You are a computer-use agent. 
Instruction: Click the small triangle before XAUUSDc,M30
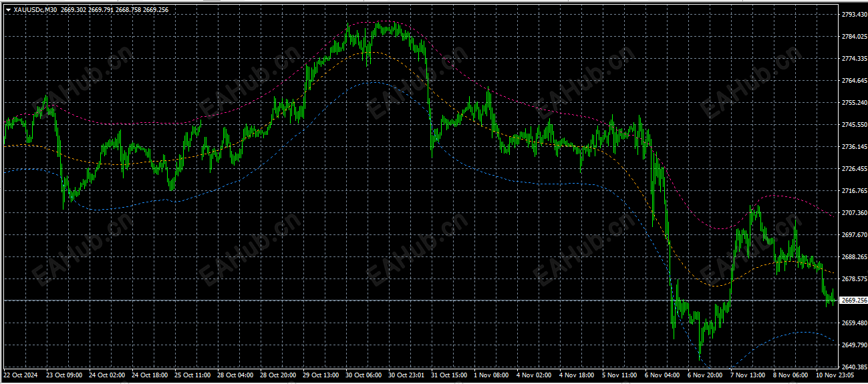pos(8,10)
